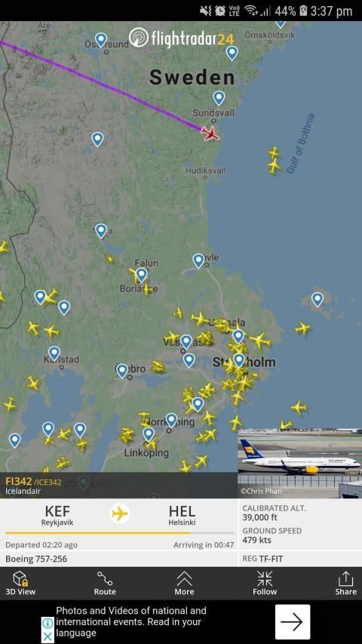The image size is (362, 644).
Task: Close the ad with the X icon
Action: coord(48,636)
